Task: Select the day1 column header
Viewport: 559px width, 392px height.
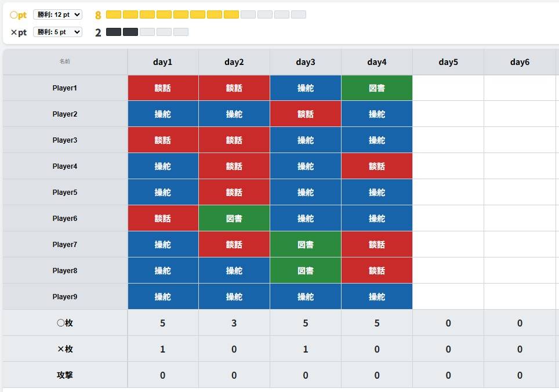Action: (163, 62)
